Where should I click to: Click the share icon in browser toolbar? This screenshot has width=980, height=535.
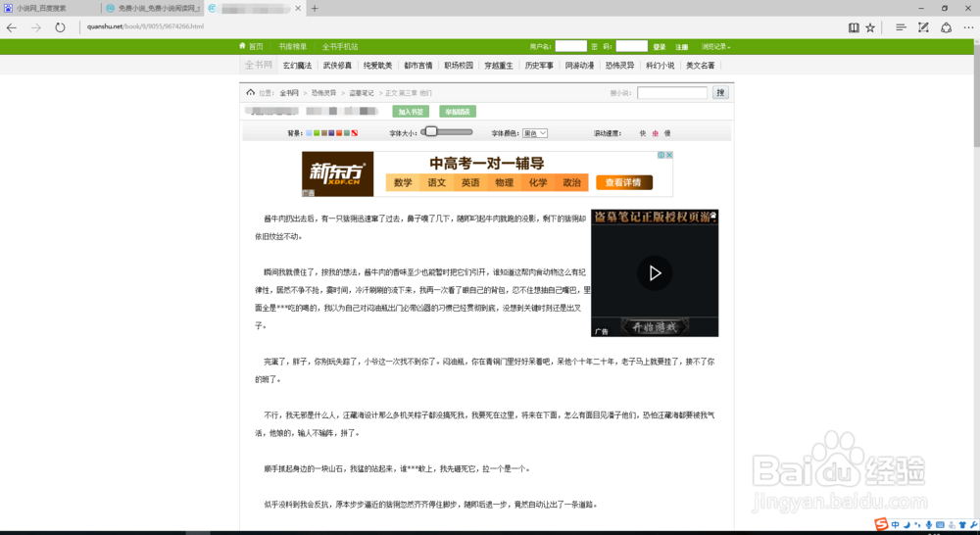(x=947, y=27)
